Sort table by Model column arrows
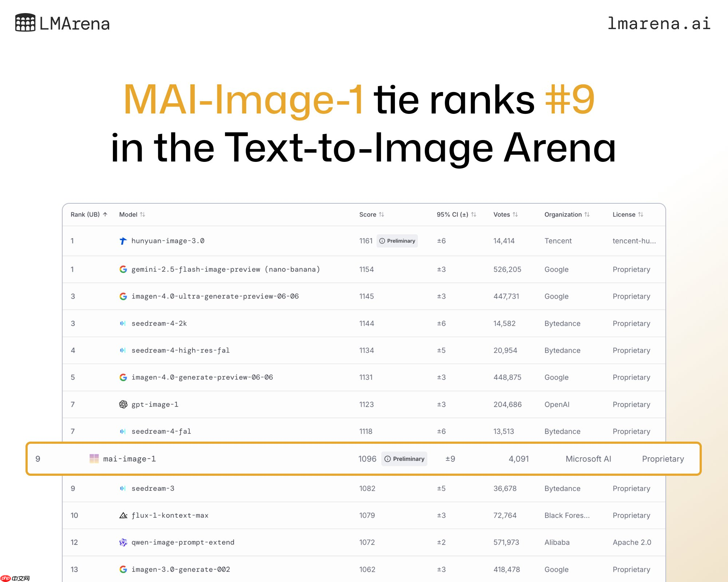 [142, 215]
